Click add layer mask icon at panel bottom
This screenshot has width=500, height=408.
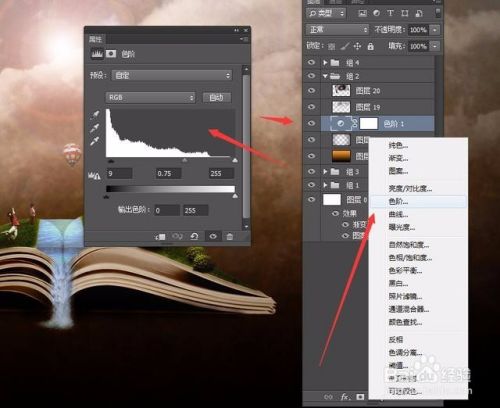pos(360,397)
